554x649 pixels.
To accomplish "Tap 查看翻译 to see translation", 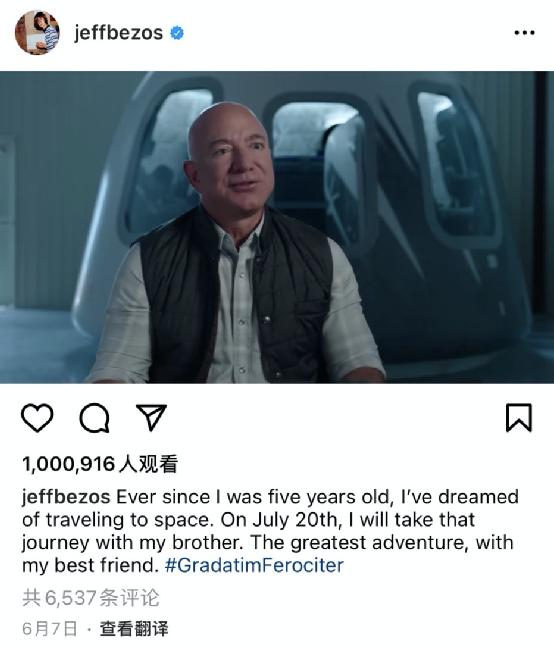I will [x=134, y=629].
